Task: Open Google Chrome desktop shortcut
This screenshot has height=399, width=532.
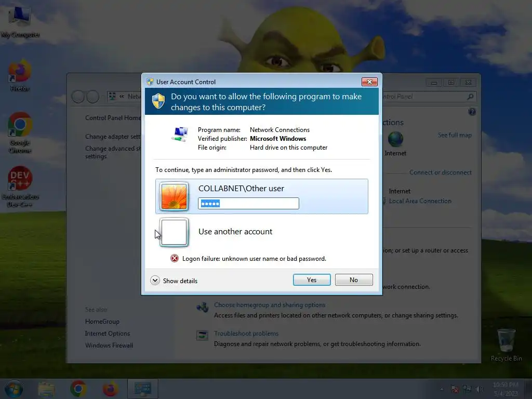Action: (x=20, y=132)
